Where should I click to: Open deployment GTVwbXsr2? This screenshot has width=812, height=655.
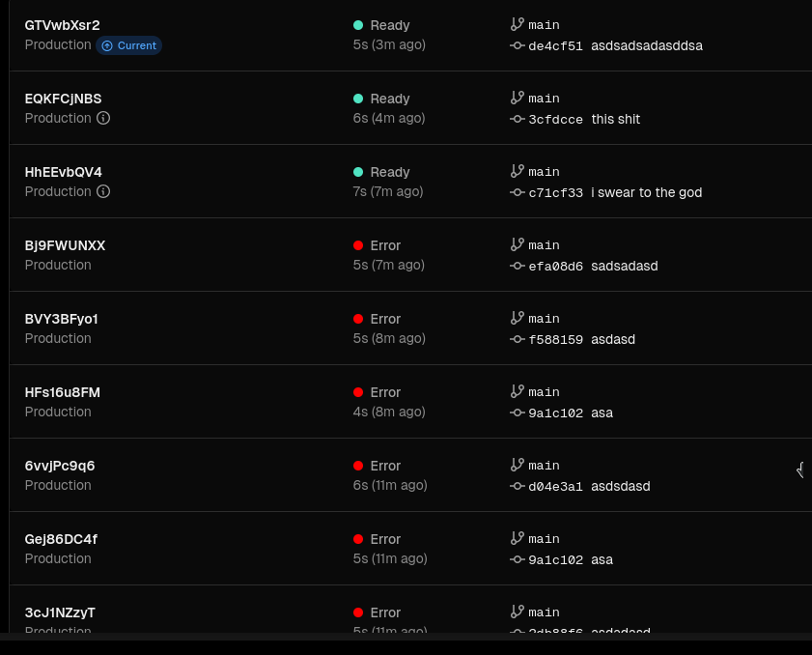click(x=62, y=25)
